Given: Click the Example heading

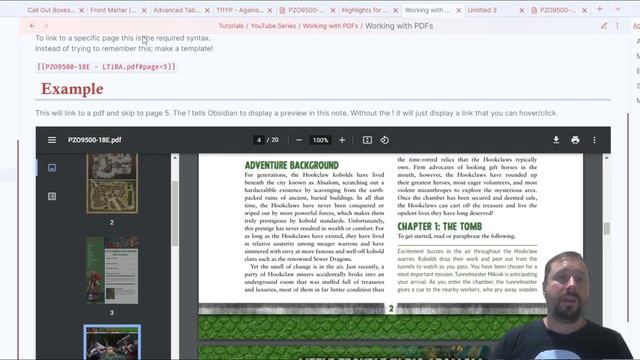Looking at the screenshot, I should (x=72, y=89).
